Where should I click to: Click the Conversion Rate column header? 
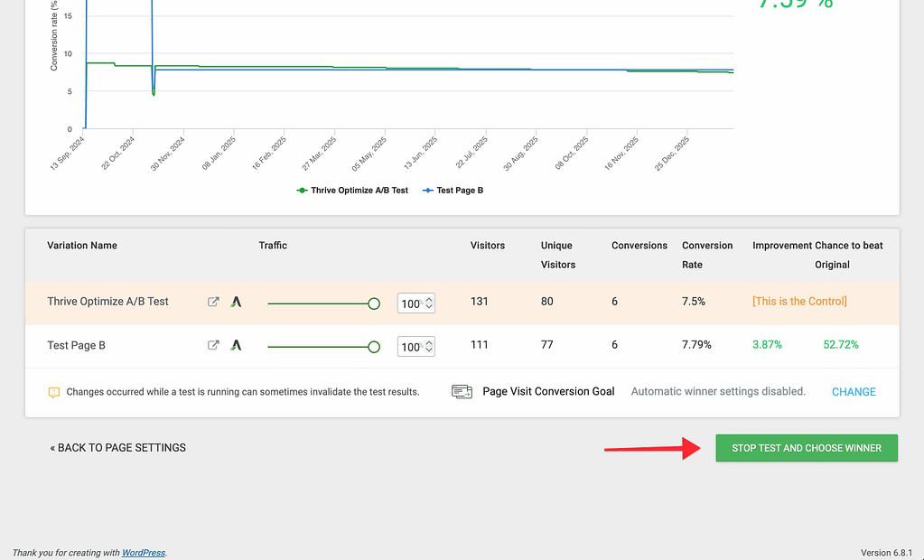707,255
